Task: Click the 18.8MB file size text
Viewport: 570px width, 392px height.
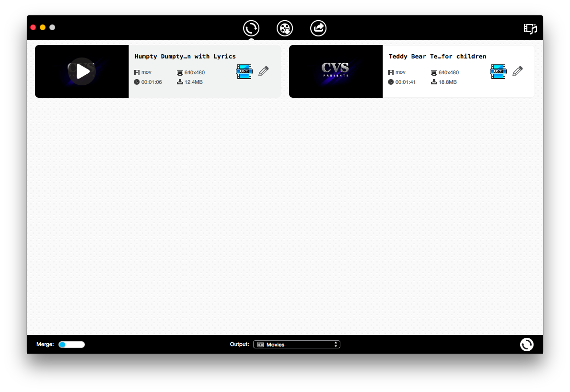Action: coord(447,82)
